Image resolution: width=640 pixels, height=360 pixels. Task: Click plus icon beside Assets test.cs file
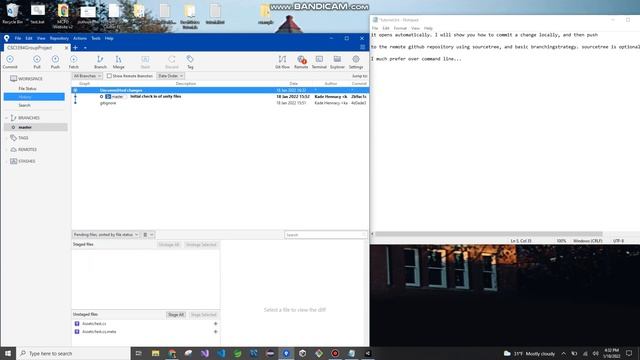pos(216,324)
